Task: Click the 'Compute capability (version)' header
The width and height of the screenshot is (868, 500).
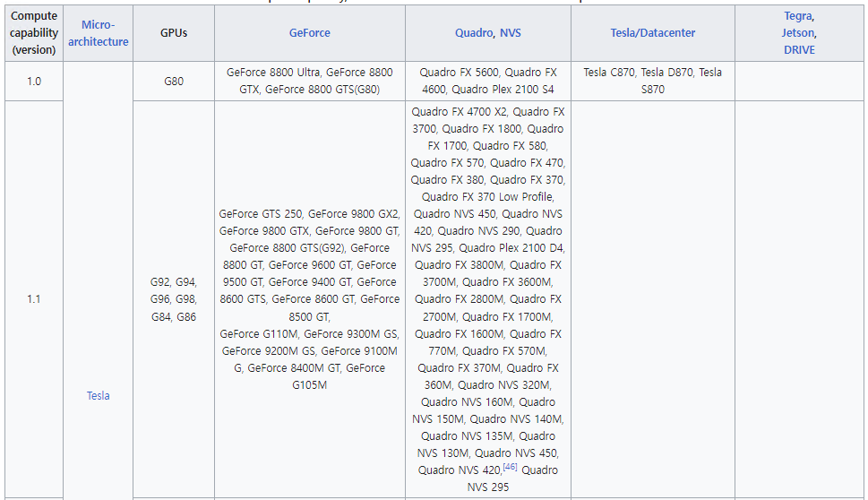Action: [34, 32]
